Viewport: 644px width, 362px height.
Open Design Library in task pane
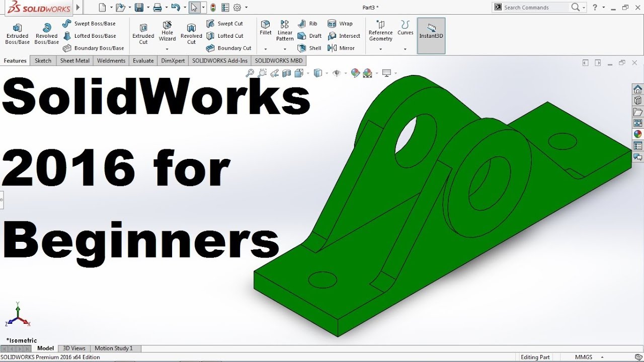637,101
